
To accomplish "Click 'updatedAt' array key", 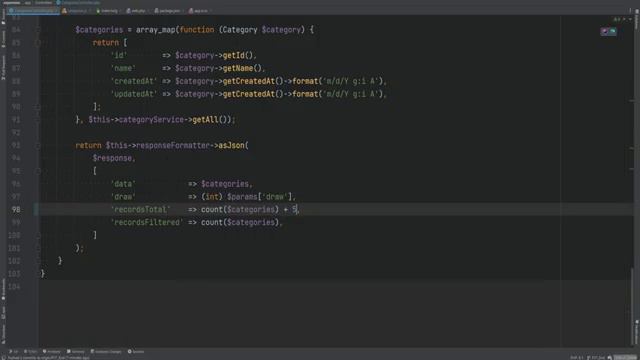I will [x=134, y=94].
